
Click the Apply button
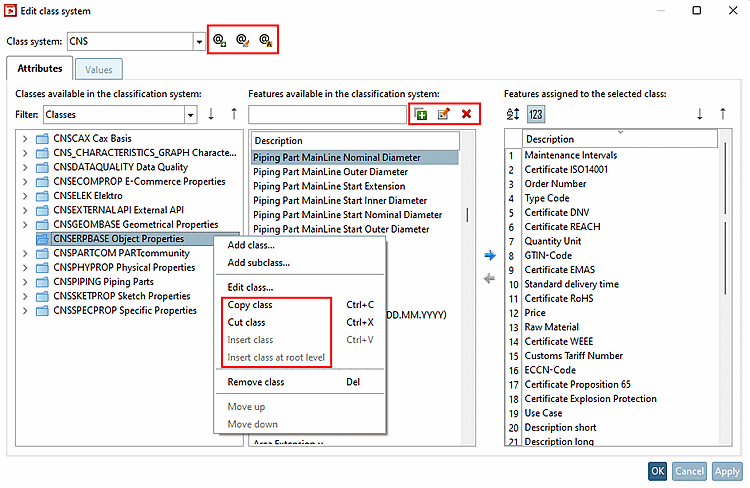727,471
